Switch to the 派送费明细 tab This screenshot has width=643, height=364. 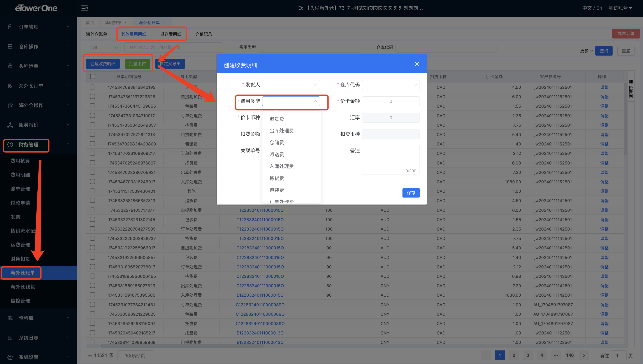[x=170, y=34]
